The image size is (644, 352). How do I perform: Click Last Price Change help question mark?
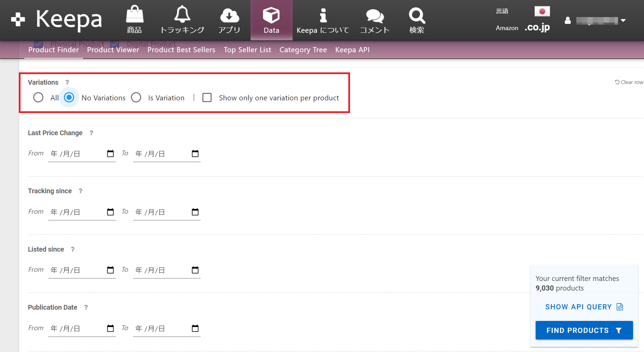91,133
